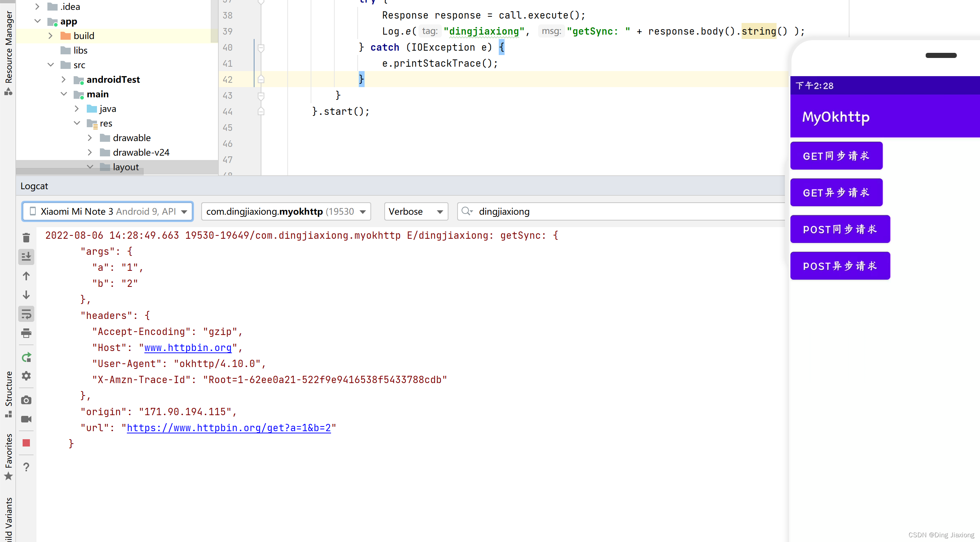Screen dimensions: 980x542
Task: Click the project tree horizontal scrollbar
Action: coord(80,172)
